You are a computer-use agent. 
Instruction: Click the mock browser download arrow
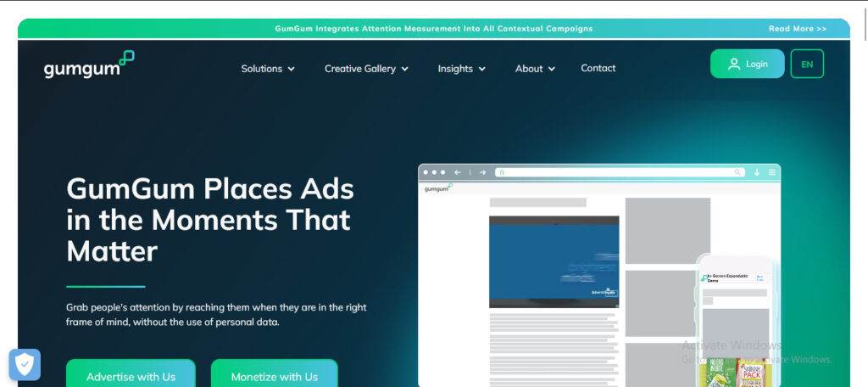click(x=757, y=172)
